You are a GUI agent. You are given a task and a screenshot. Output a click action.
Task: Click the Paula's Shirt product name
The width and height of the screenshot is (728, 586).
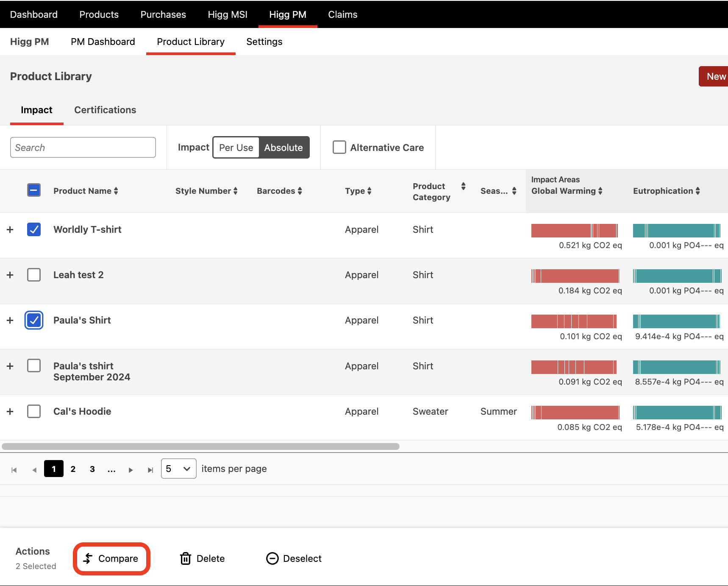tap(82, 320)
